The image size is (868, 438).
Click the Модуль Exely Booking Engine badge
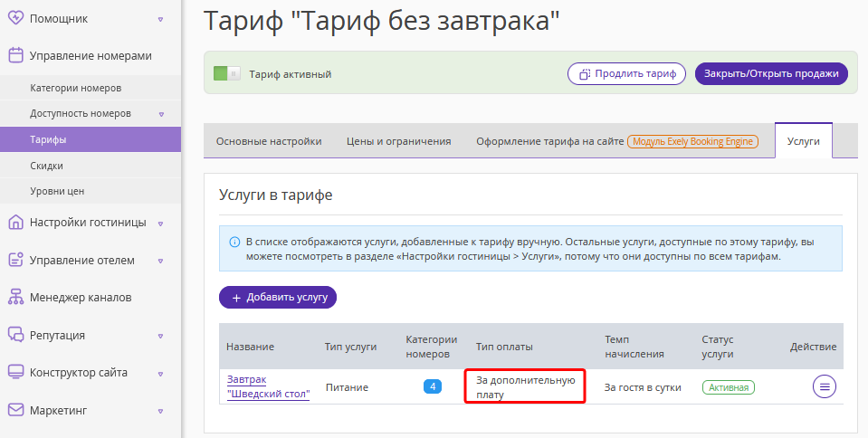click(x=692, y=141)
